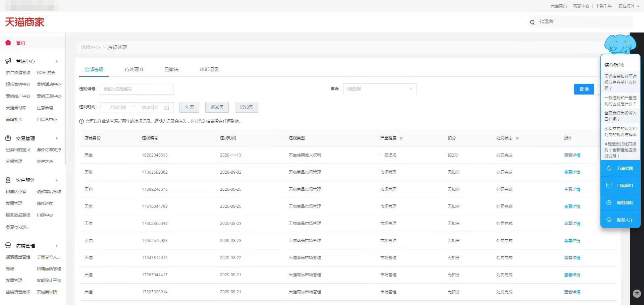Open 天猫首页 in the top bar
Image resolution: width=644 pixels, height=305 pixels.
coord(558,6)
